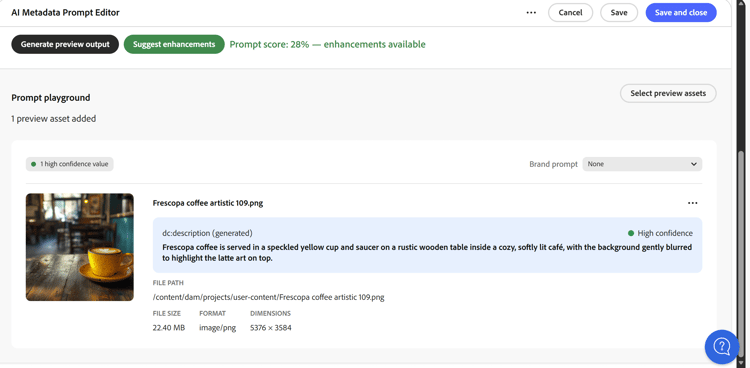Open the ellipsis menu for Frescopa coffee asset

click(x=692, y=203)
